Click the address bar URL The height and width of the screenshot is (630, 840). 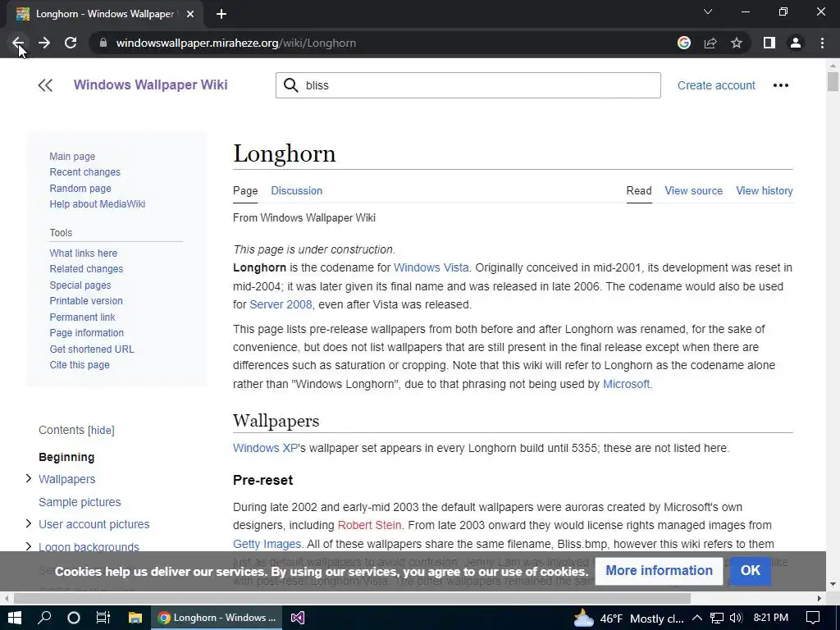point(235,43)
